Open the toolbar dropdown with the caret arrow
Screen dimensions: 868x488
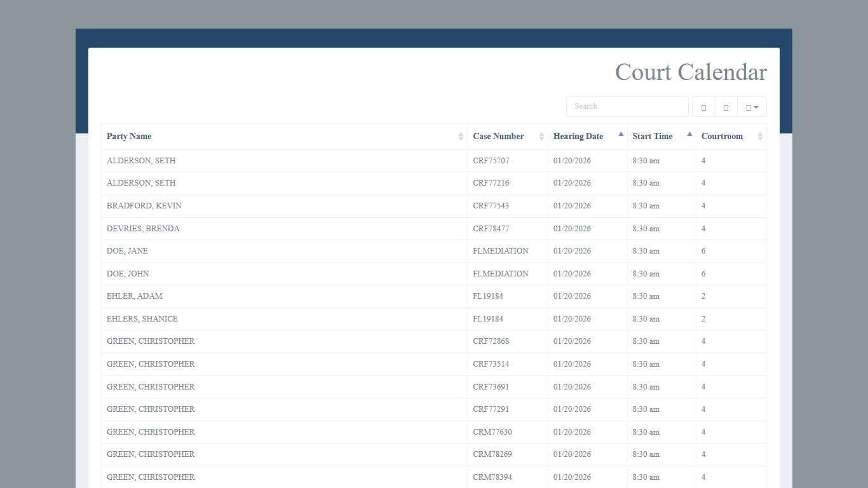tap(752, 107)
